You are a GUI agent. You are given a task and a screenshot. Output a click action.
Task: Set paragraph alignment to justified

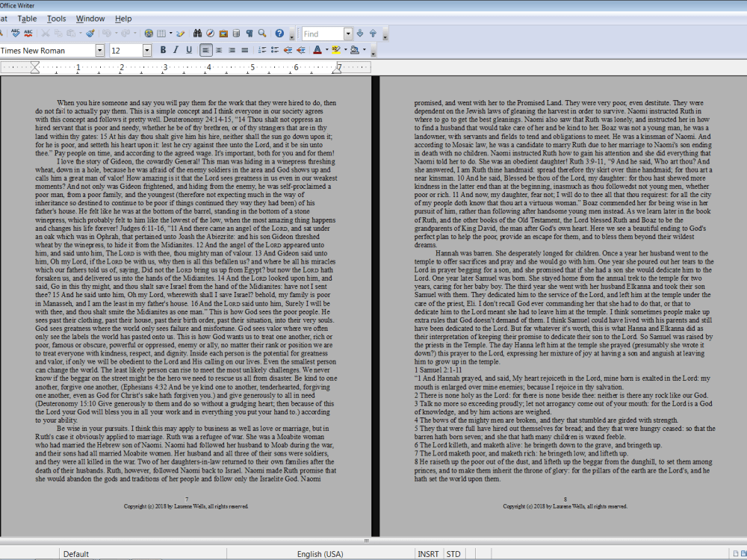point(244,50)
